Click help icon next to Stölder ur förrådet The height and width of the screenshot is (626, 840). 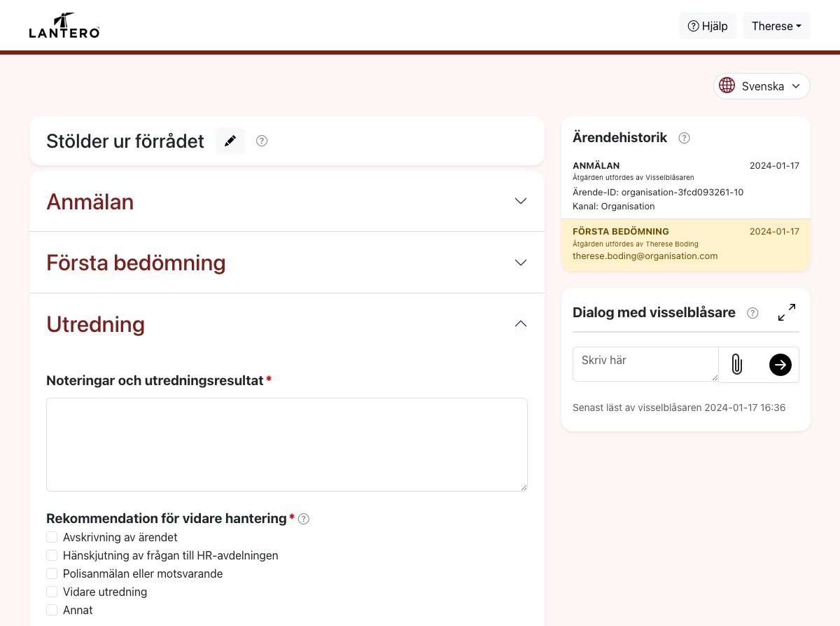pos(262,141)
